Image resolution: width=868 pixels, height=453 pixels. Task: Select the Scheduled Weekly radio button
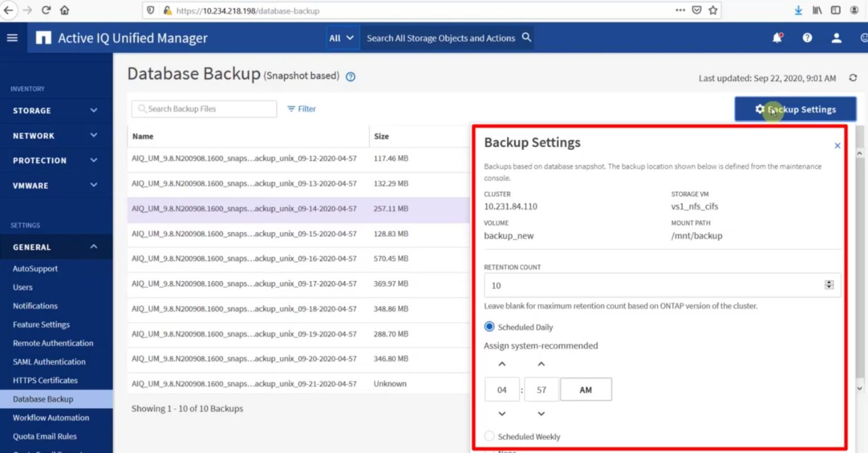tap(490, 436)
